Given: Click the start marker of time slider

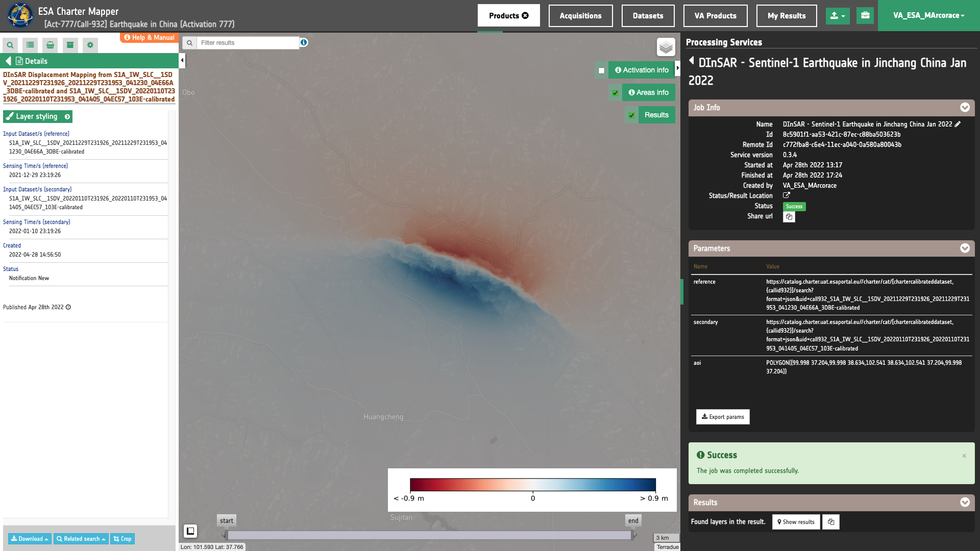Looking at the screenshot, I should point(227,521).
